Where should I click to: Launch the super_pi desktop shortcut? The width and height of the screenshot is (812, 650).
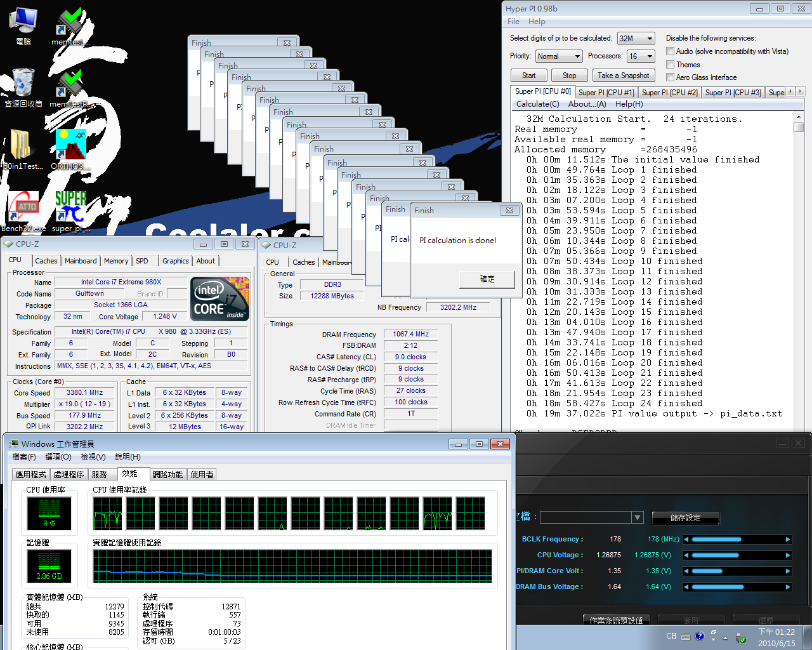click(x=70, y=212)
